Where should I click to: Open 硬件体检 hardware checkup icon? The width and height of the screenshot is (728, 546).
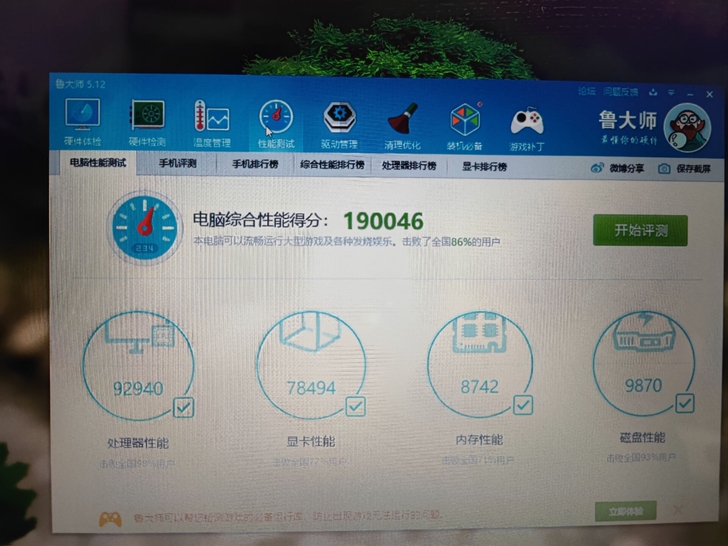82,122
